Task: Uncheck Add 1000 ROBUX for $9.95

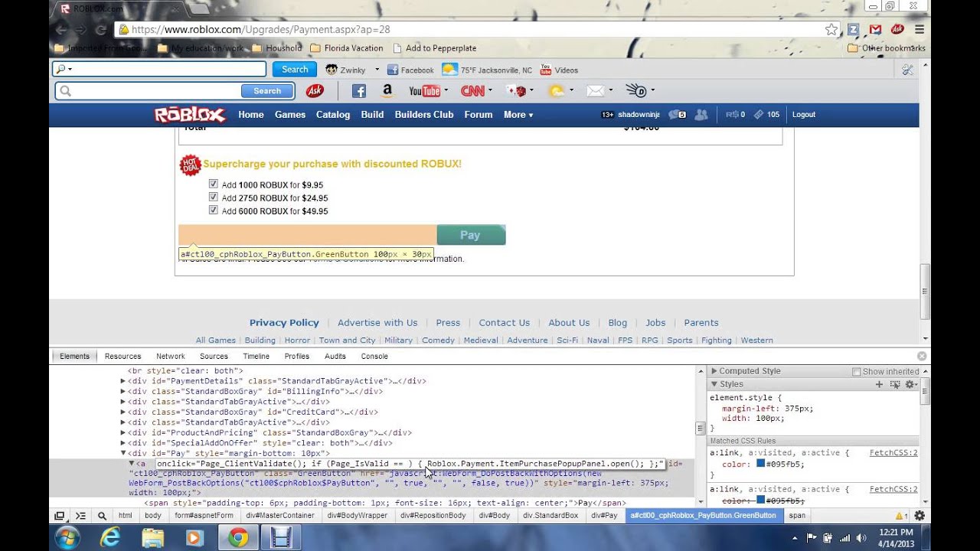Action: click(214, 184)
